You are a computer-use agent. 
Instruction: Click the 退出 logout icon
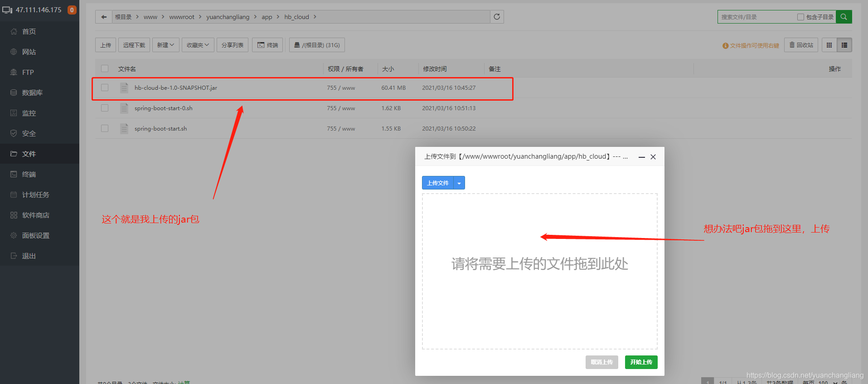(x=14, y=256)
